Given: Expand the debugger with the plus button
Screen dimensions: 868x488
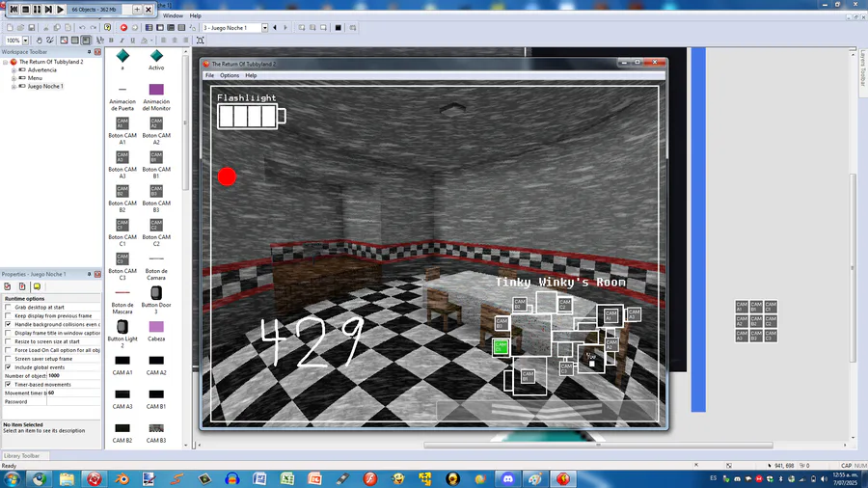Looking at the screenshot, I should (137, 10).
